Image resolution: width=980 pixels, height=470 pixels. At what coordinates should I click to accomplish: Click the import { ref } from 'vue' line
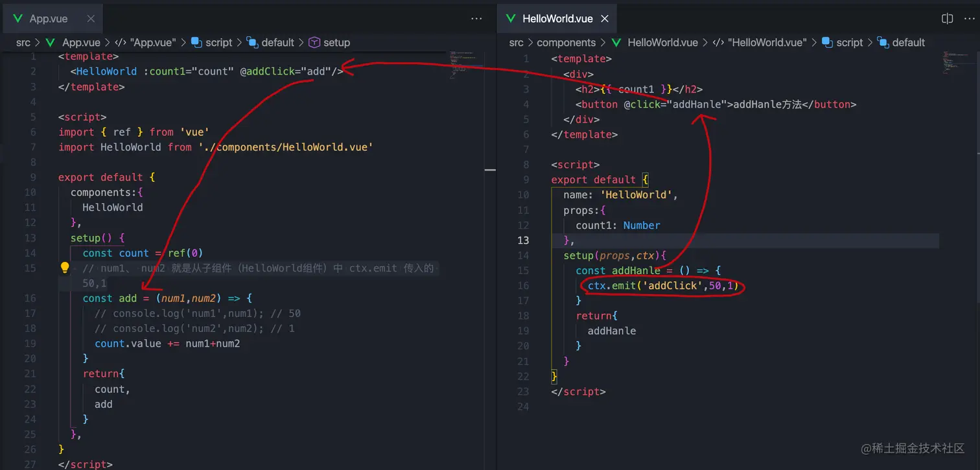(x=134, y=132)
